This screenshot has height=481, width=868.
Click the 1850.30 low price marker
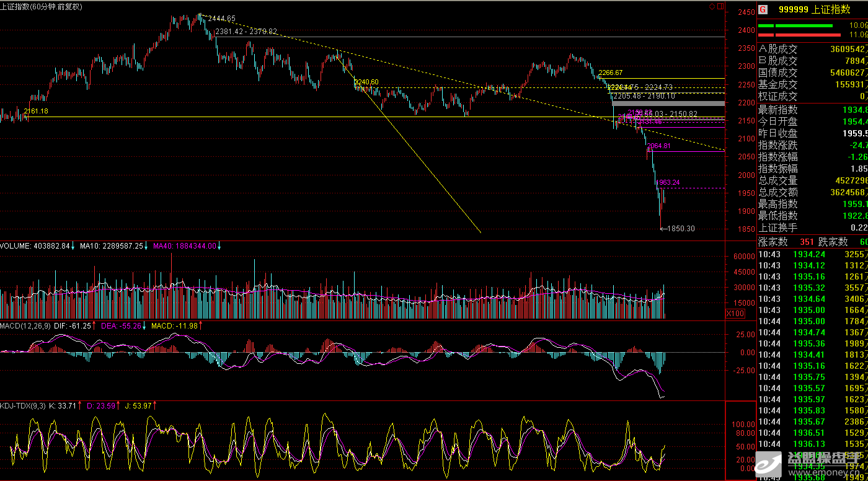coord(680,229)
